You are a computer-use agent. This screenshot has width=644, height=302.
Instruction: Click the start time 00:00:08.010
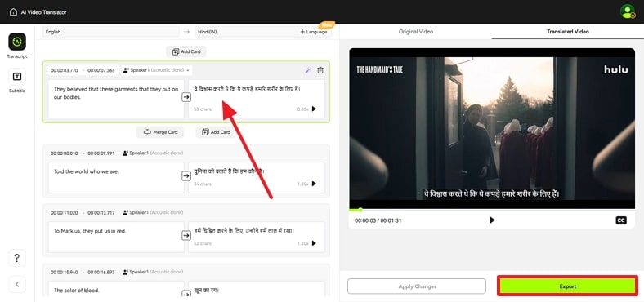pos(64,153)
